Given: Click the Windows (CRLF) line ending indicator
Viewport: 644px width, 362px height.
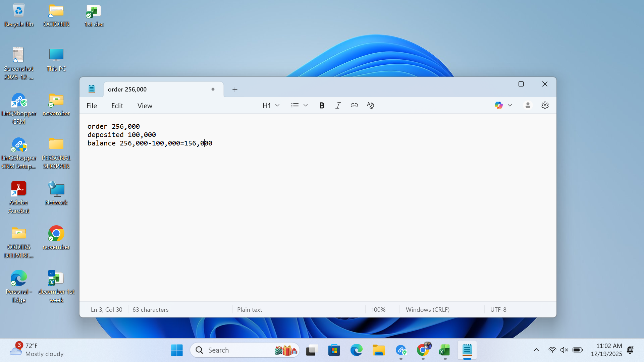Looking at the screenshot, I should point(428,310).
